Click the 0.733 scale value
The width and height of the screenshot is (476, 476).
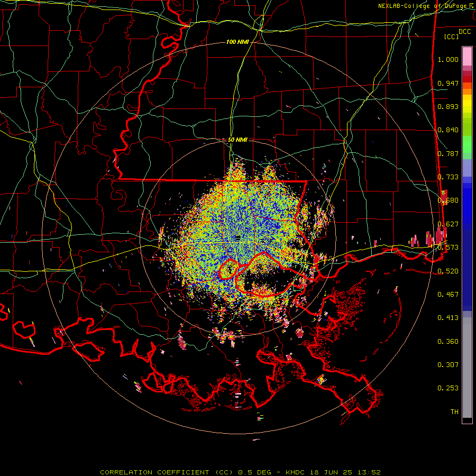(448, 177)
